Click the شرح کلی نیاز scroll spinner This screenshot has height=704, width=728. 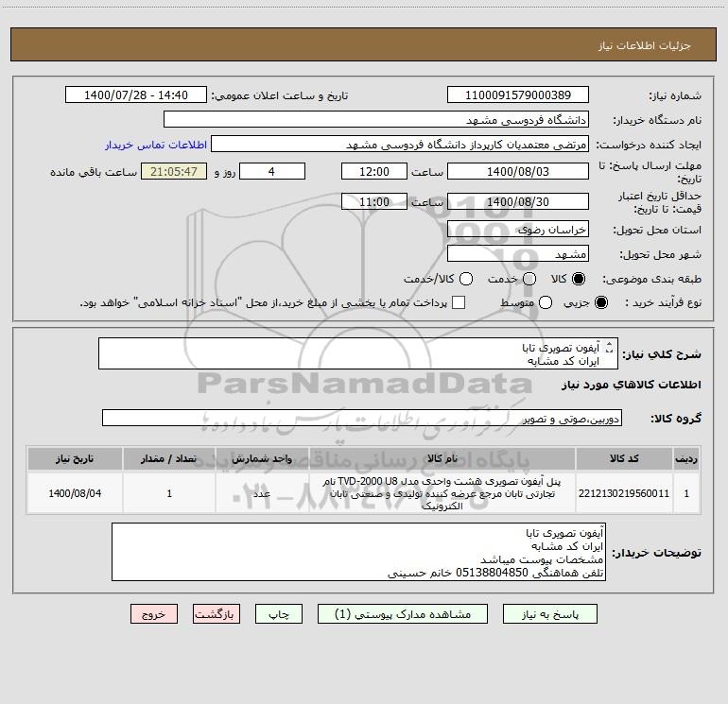(x=609, y=347)
